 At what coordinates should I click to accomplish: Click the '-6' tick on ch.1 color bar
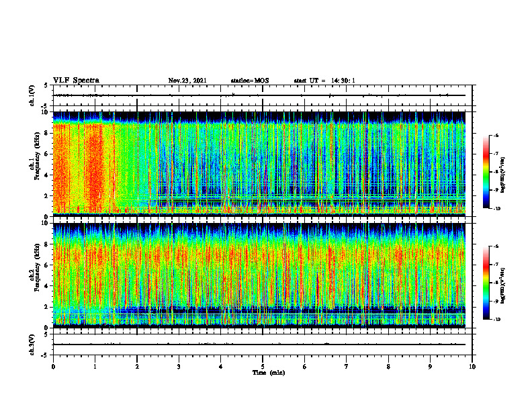coord(495,135)
